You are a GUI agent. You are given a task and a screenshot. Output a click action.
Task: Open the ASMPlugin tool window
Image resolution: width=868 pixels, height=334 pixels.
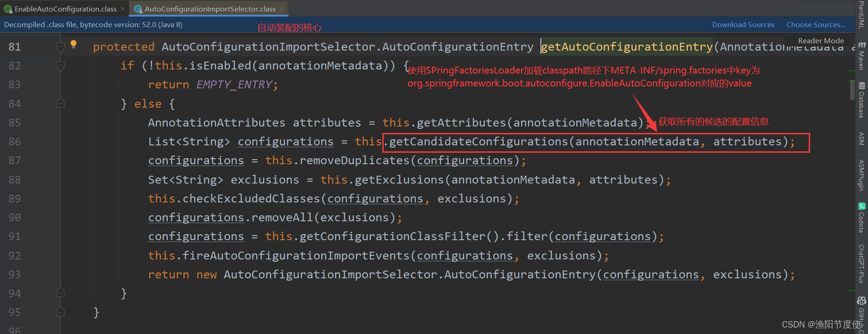pos(862,175)
